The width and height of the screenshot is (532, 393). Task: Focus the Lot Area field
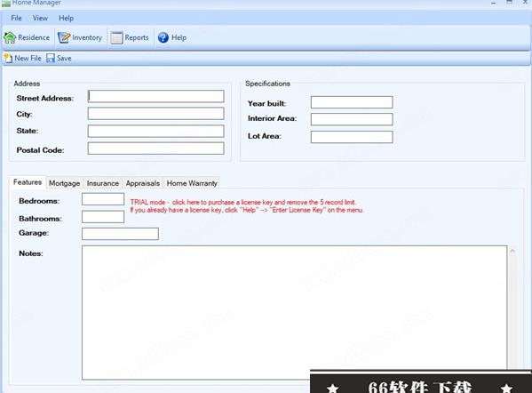point(352,137)
